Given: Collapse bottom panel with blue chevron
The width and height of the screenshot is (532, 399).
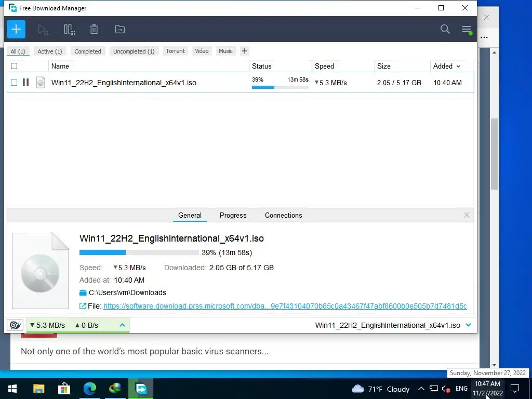Looking at the screenshot, I should tap(469, 325).
